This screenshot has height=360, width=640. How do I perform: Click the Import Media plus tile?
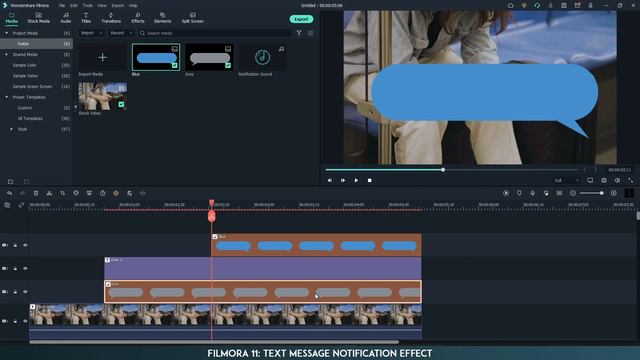(x=102, y=58)
